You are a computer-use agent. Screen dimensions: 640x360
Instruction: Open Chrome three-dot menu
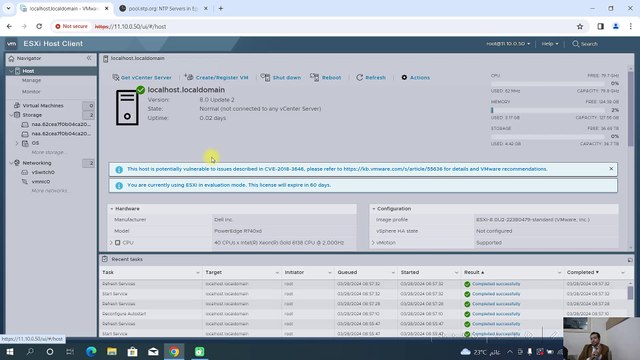631,27
